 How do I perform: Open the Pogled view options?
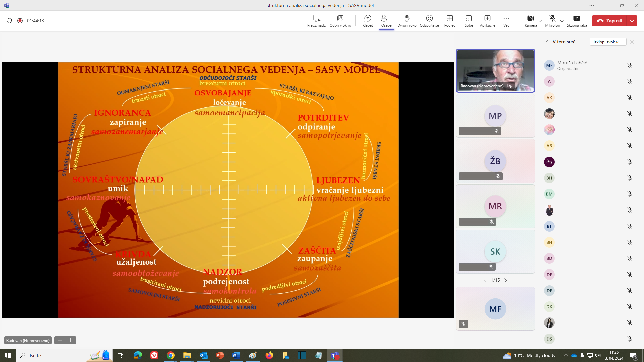[x=450, y=20]
